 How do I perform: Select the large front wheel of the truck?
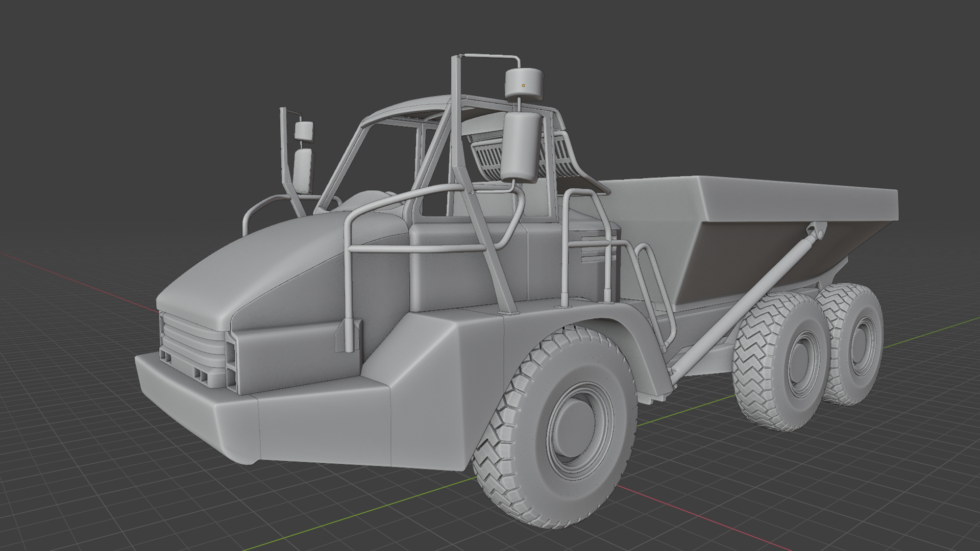555,428
